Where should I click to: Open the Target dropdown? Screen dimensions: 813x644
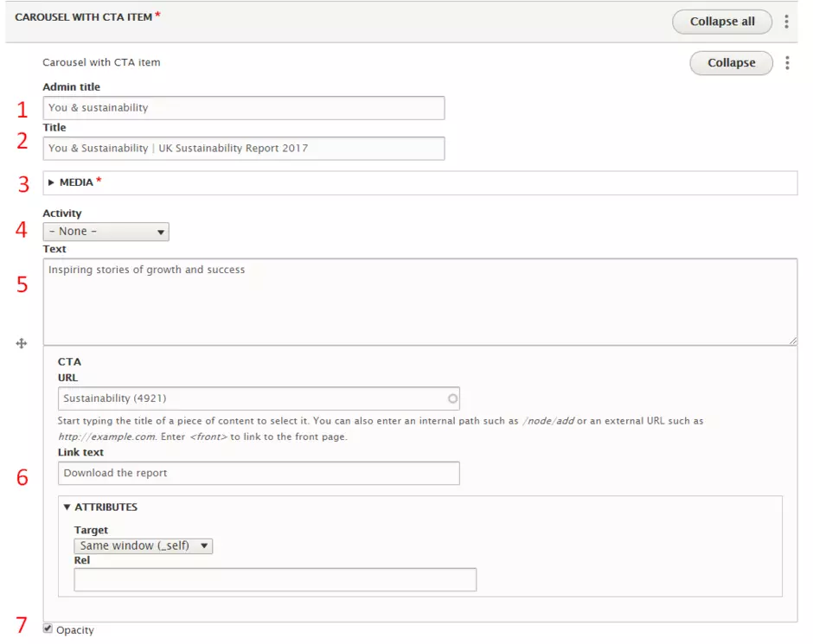coord(143,545)
